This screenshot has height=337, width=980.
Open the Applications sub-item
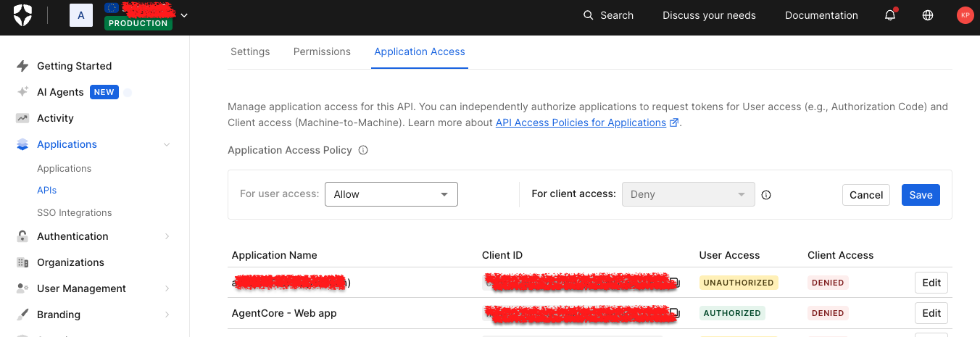click(x=64, y=168)
